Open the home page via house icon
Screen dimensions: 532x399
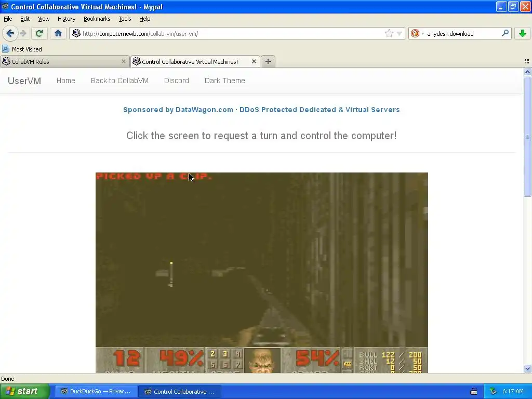pos(58,33)
